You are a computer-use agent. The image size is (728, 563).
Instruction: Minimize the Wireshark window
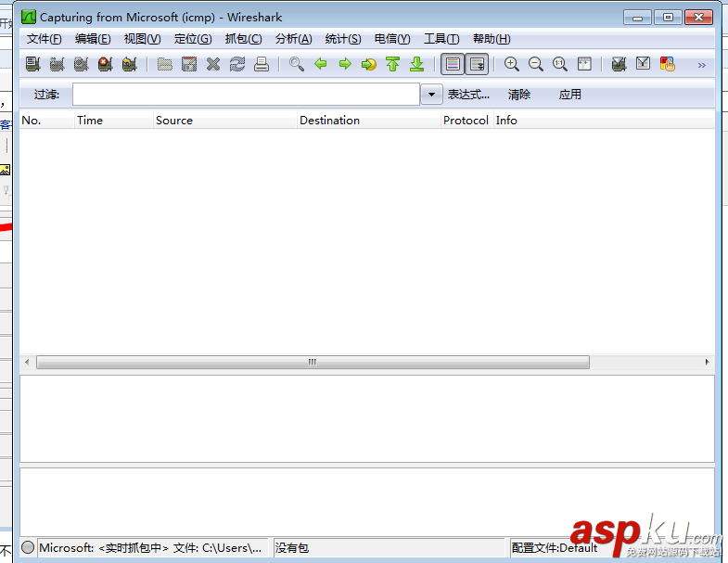(x=637, y=18)
